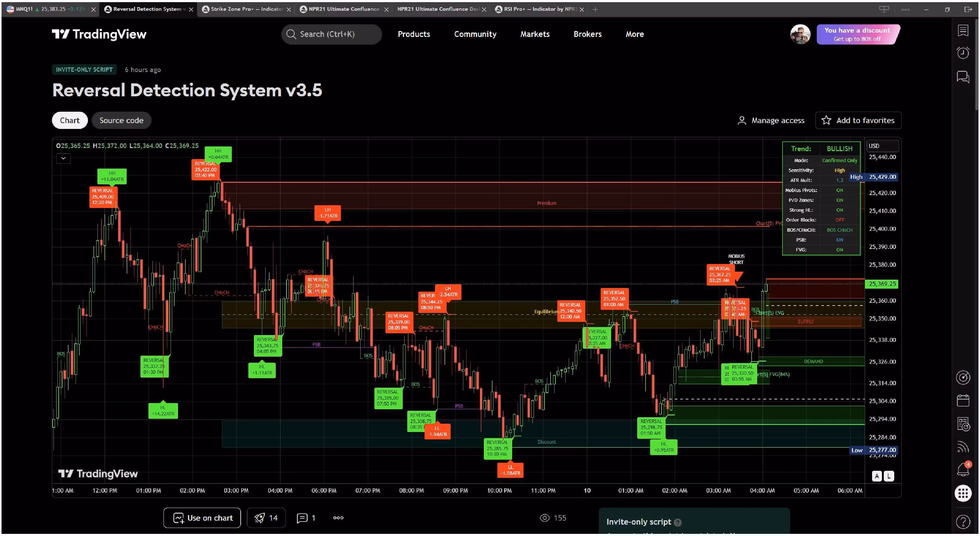Collapse the chart legend with the chevron
The height and width of the screenshot is (536, 980).
click(63, 158)
